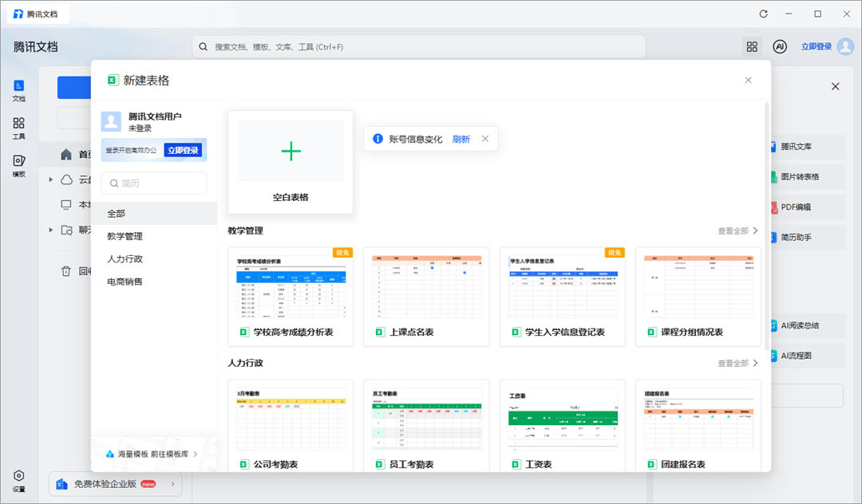Open the 公司考勤表 template

(x=291, y=426)
